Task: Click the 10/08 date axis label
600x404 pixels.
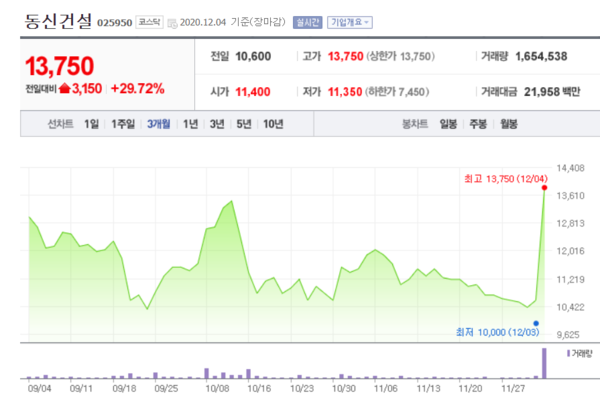Action: [217, 389]
